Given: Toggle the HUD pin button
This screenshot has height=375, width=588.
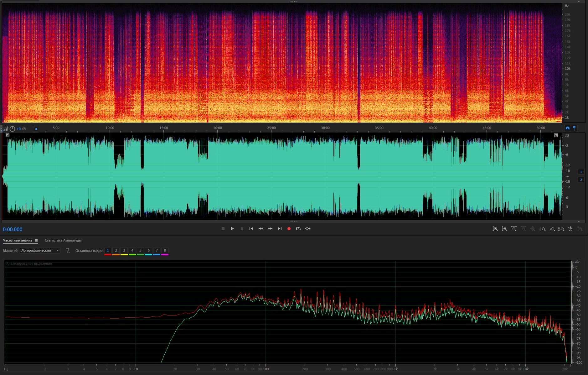Looking at the screenshot, I should [36, 129].
